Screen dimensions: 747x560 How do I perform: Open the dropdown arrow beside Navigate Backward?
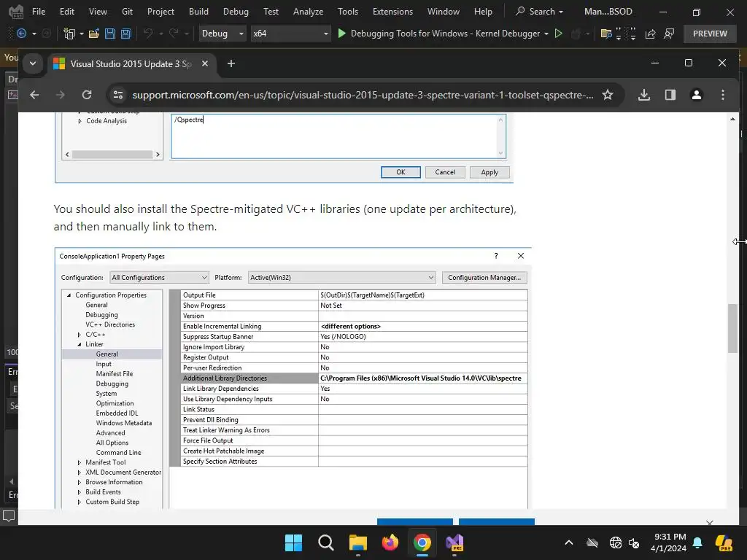tap(34, 34)
